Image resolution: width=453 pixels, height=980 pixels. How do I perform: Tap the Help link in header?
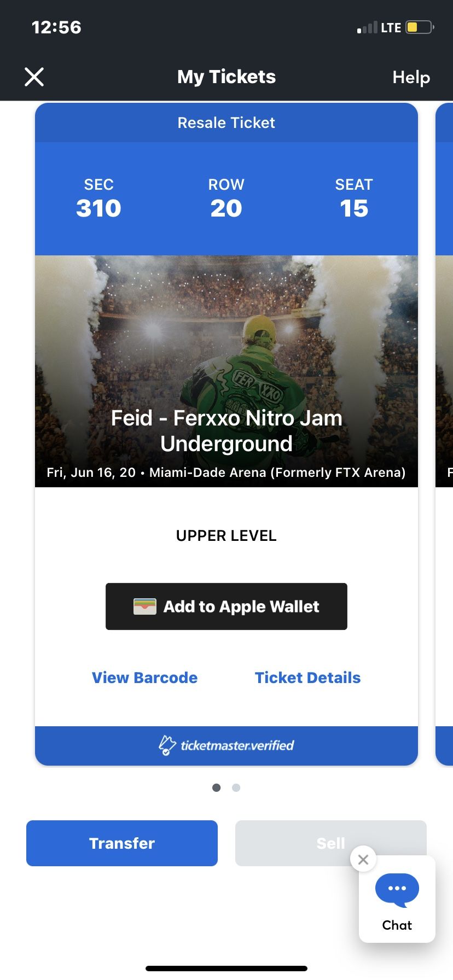pyautogui.click(x=411, y=77)
